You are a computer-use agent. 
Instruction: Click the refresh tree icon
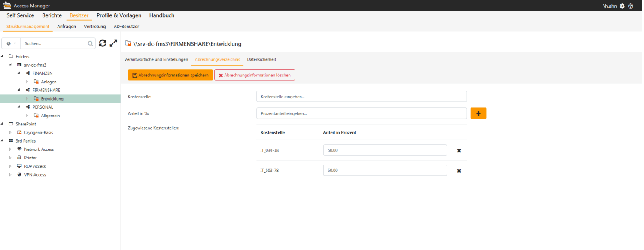(103, 43)
